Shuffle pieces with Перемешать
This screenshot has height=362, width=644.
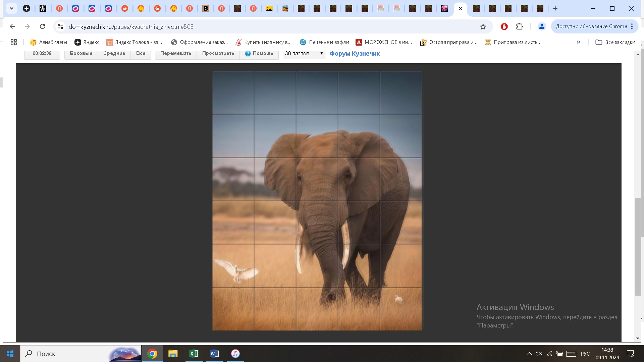(176, 54)
